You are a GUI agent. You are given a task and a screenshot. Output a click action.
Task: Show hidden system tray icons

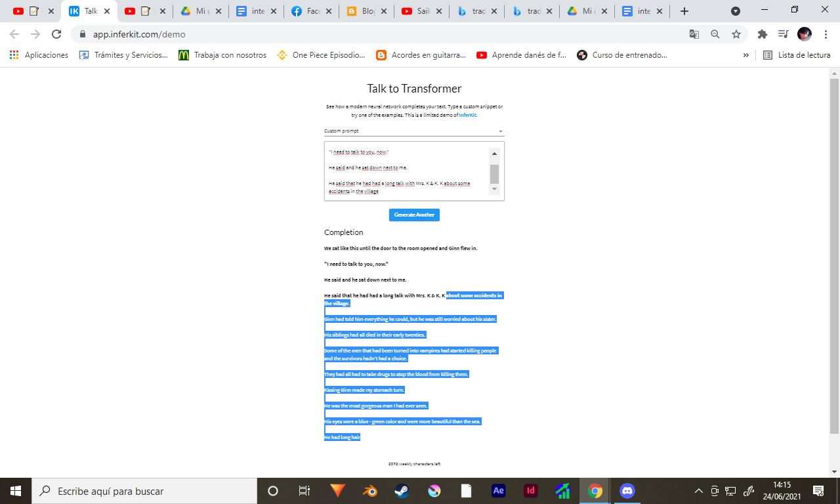click(x=699, y=491)
